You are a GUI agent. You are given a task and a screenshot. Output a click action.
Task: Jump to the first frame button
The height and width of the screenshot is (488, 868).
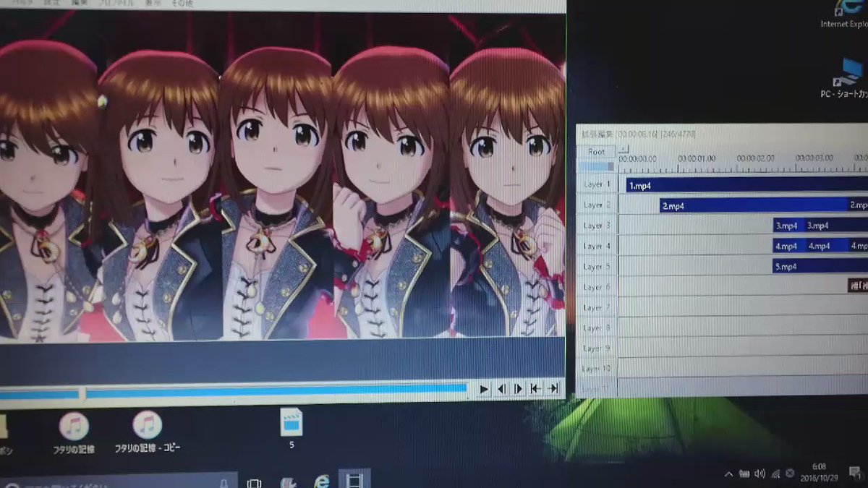click(x=536, y=389)
